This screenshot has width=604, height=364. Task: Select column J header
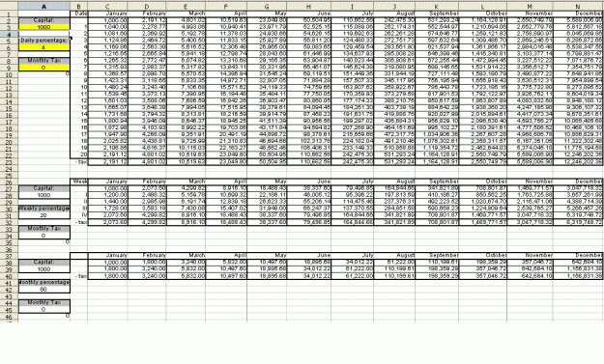point(394,7)
